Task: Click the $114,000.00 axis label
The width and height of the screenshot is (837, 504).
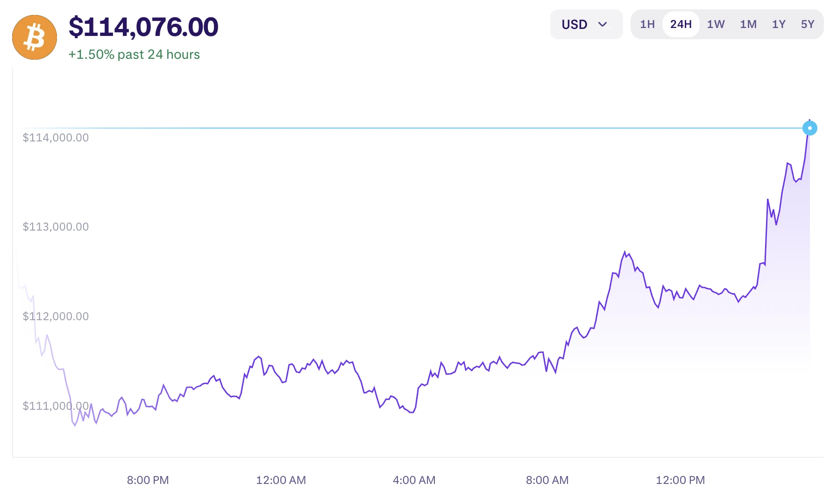Action: [x=56, y=138]
